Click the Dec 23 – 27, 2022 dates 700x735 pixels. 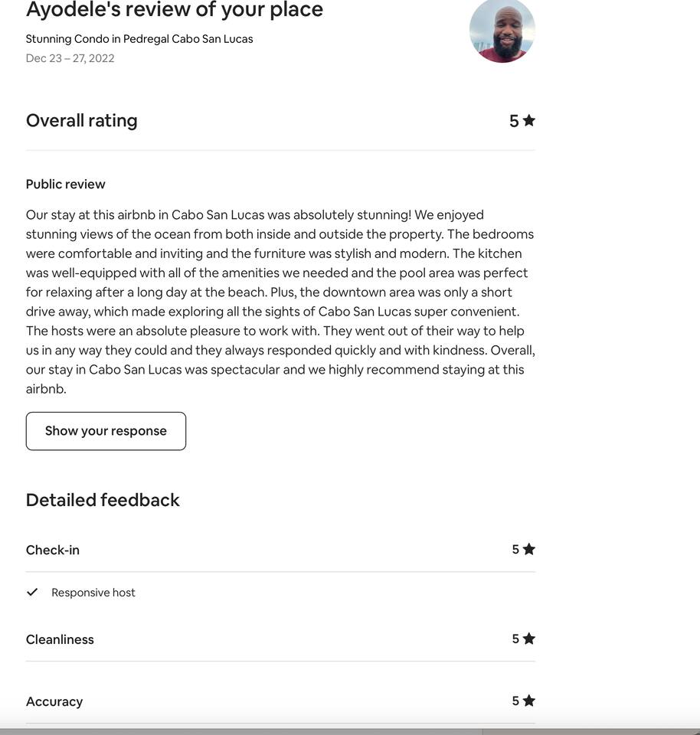click(x=70, y=58)
